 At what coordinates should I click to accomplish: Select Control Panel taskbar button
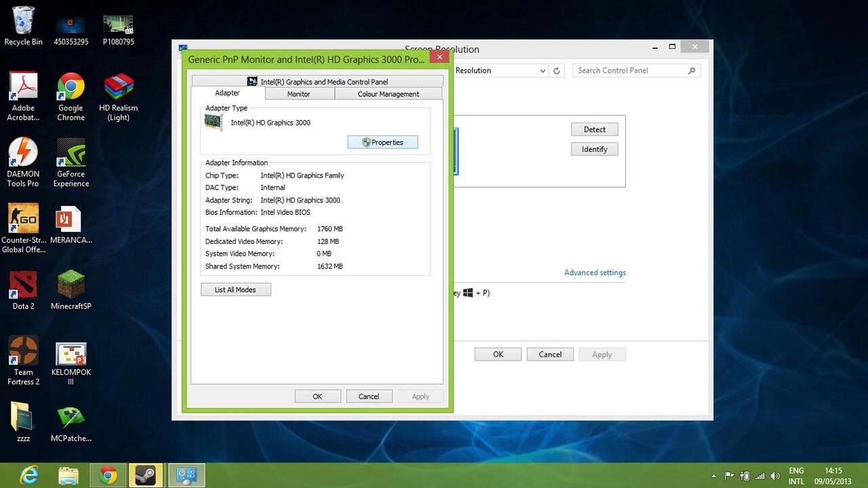(x=186, y=475)
